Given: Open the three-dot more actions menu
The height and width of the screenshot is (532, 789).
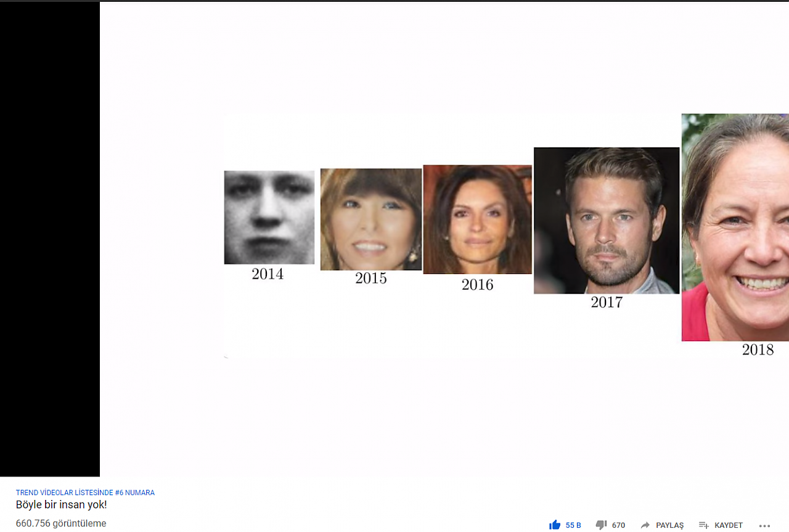Looking at the screenshot, I should click(x=764, y=526).
